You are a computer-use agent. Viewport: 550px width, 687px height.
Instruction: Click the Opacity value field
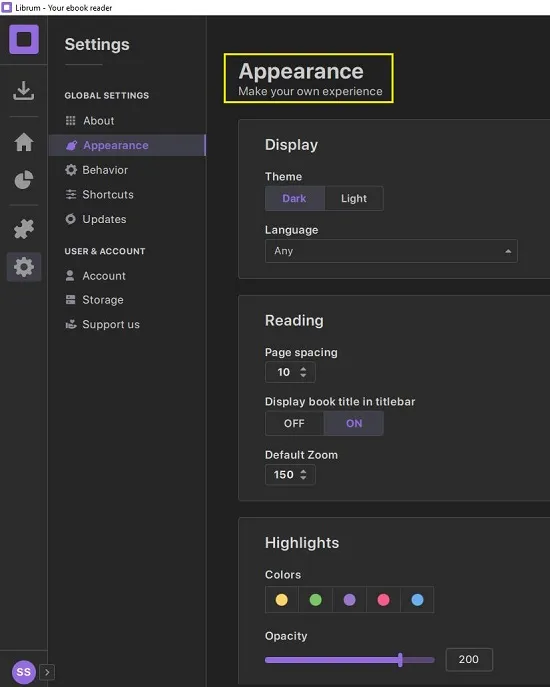[469, 659]
